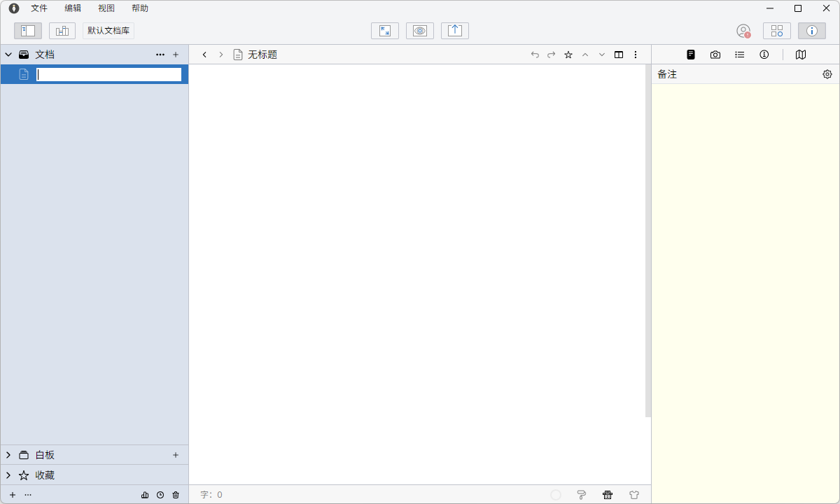Click the export share button
The width and height of the screenshot is (840, 504).
455,31
